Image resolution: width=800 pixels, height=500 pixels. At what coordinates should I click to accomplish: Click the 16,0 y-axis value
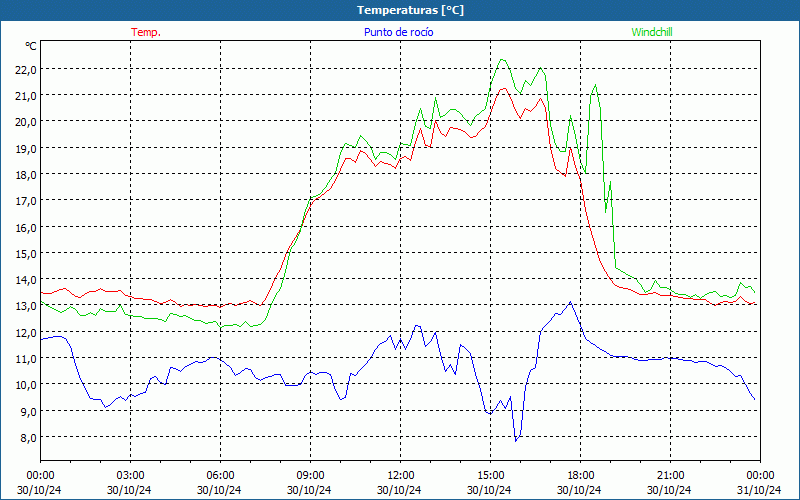pos(26,227)
